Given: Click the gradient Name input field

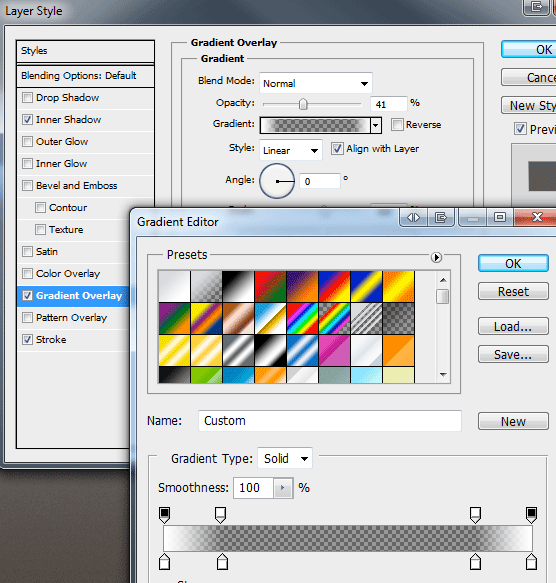Looking at the screenshot, I should (330, 421).
